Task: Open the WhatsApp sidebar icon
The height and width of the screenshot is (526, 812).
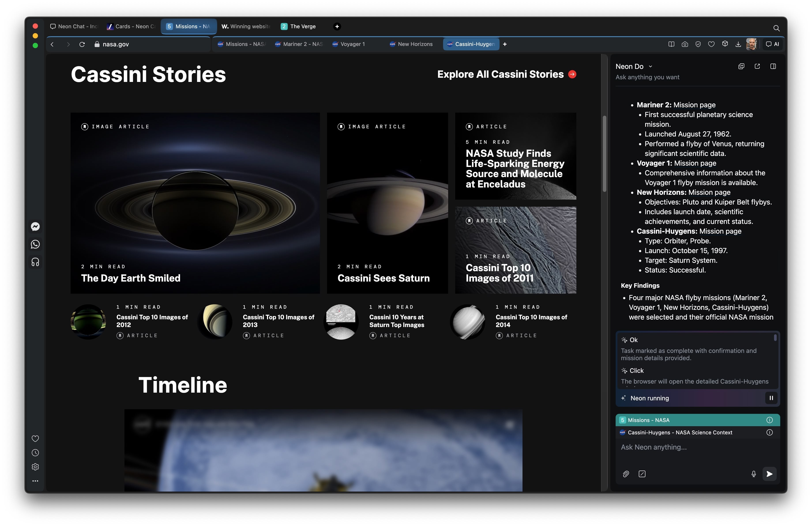Action: pyautogui.click(x=35, y=244)
